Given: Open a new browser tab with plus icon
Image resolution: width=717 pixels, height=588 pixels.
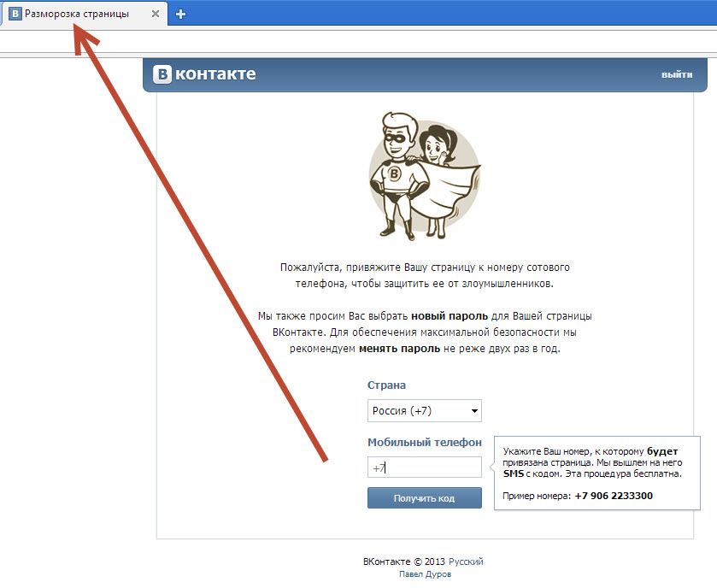Looking at the screenshot, I should pos(180,15).
